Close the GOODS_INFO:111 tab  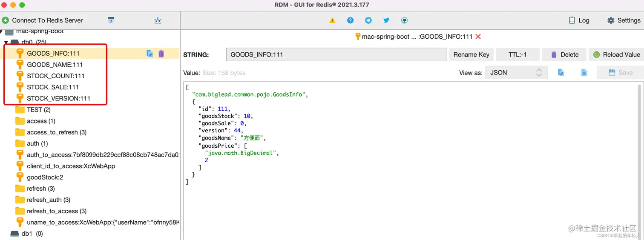click(x=478, y=37)
